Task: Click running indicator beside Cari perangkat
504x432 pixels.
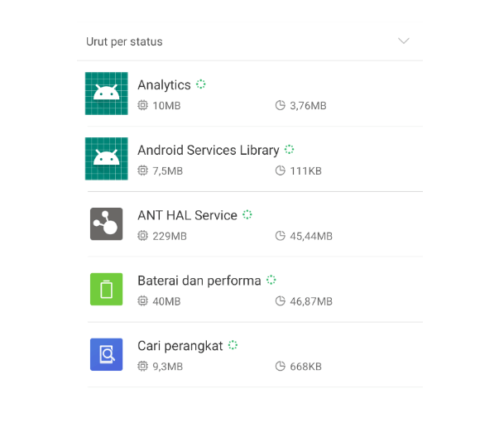Action: (x=233, y=345)
